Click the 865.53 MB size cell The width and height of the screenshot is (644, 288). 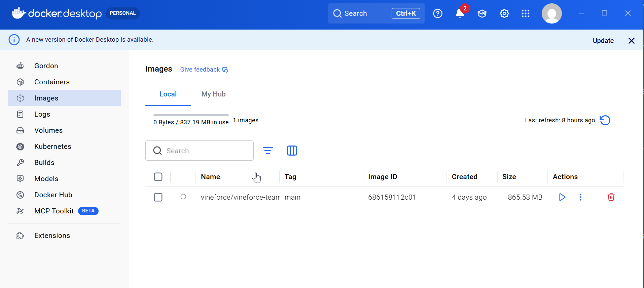click(525, 197)
